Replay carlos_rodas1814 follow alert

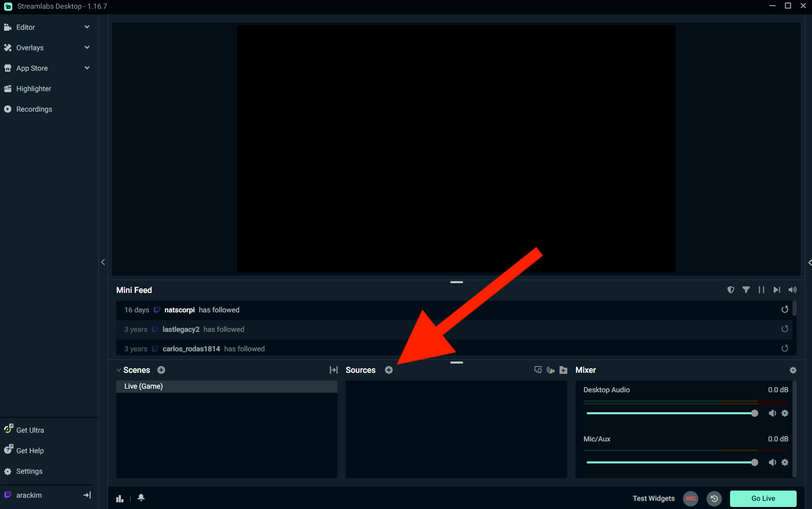pos(785,348)
